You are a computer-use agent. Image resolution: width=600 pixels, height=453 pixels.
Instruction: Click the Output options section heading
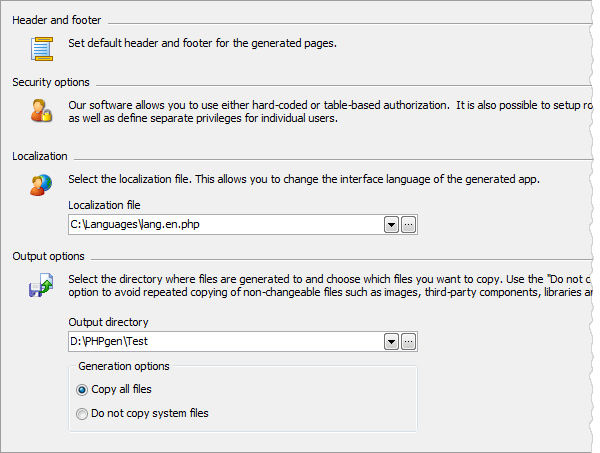(48, 256)
